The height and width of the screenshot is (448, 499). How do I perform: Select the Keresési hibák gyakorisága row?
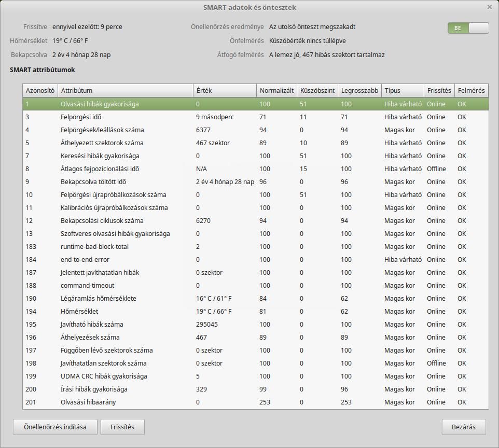pos(256,156)
